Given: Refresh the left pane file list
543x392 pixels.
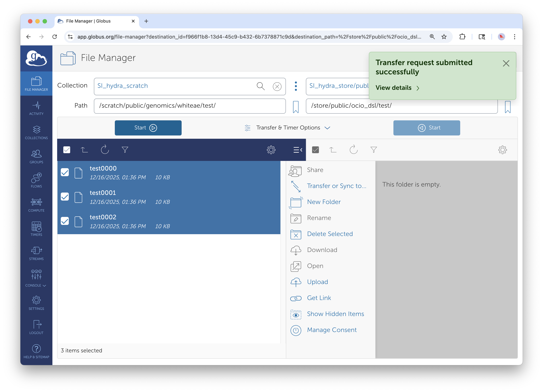Looking at the screenshot, I should 105,150.
